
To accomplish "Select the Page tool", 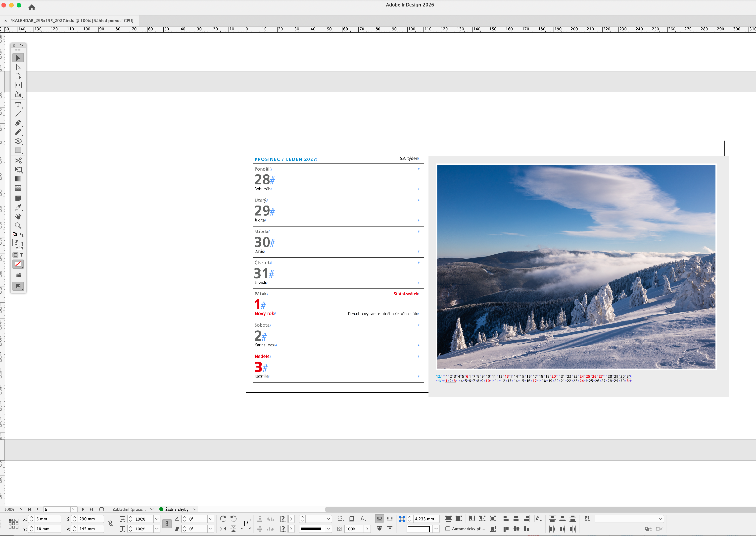I will pos(18,76).
